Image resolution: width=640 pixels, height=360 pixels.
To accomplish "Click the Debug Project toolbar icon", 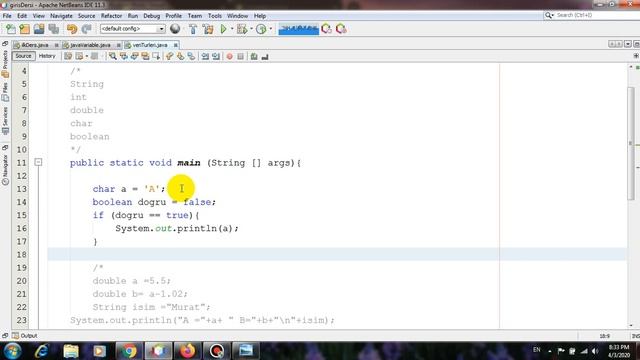I will pos(242,29).
